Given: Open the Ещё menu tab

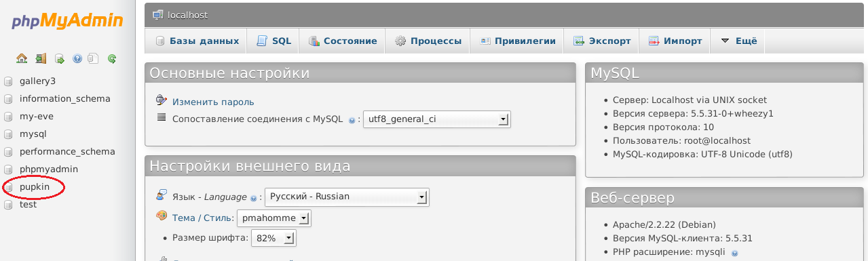Looking at the screenshot, I should [x=738, y=41].
